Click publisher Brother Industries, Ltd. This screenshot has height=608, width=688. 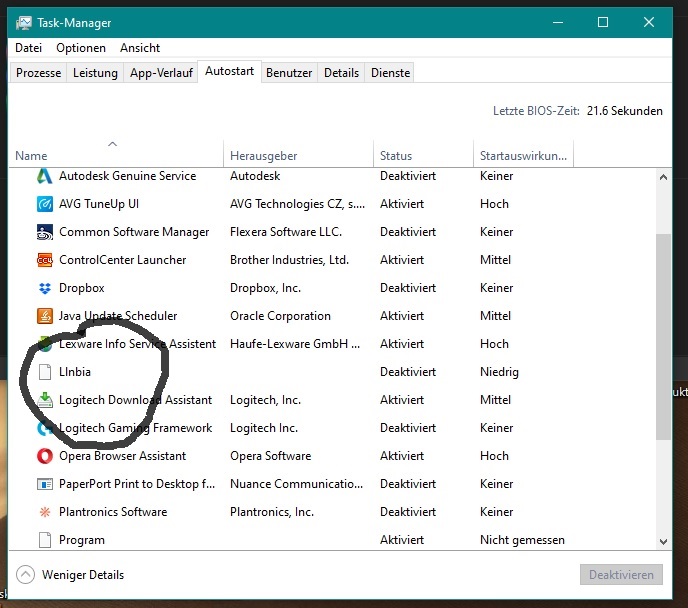(289, 260)
